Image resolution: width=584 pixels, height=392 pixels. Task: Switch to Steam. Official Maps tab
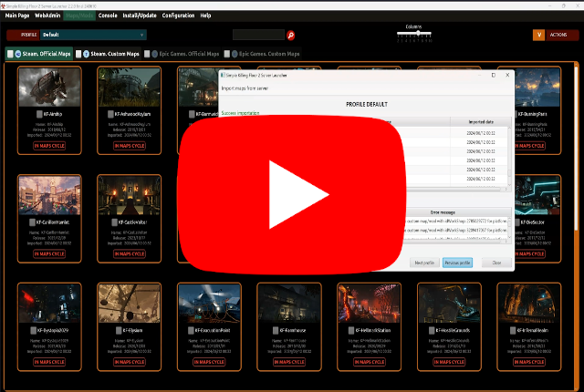click(39, 54)
